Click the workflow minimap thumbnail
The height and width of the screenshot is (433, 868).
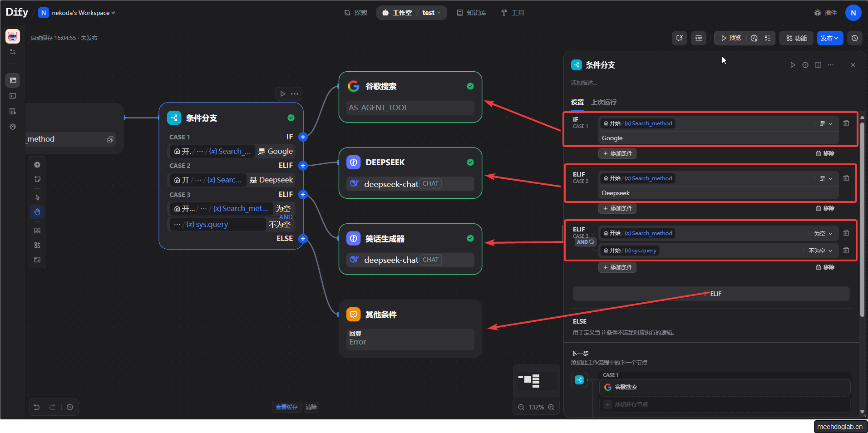(x=536, y=380)
